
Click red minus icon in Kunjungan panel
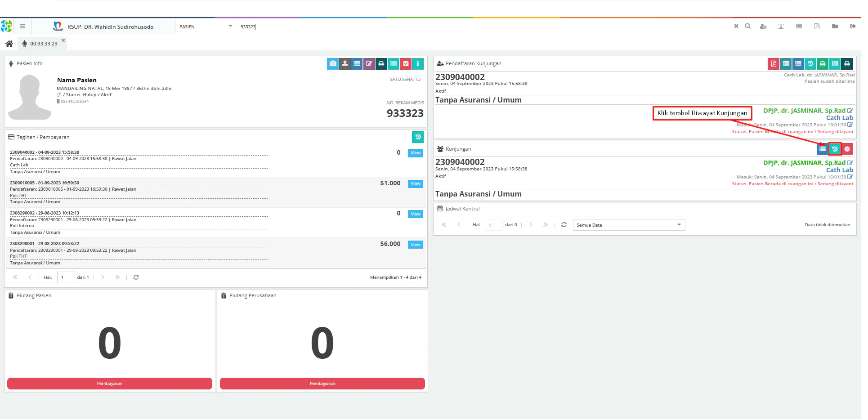(x=847, y=149)
